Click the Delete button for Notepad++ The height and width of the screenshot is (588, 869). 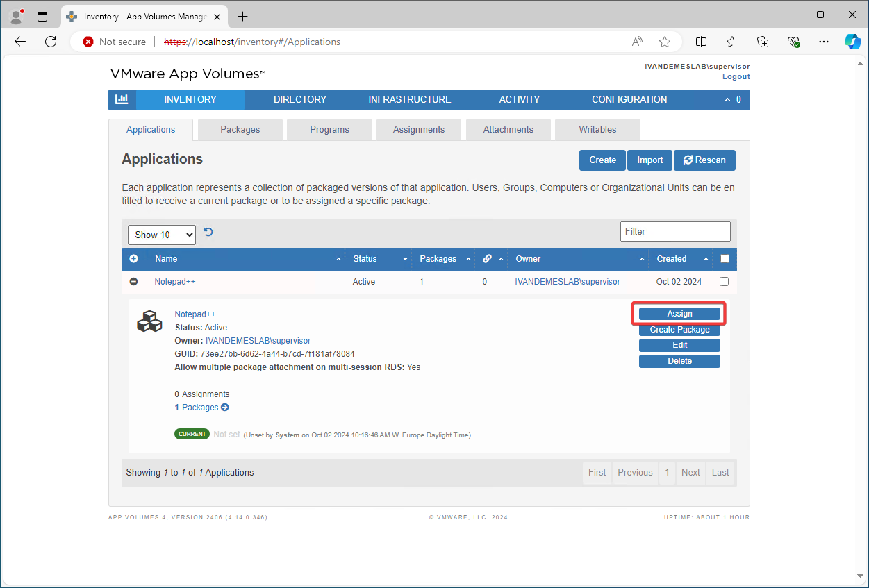(679, 361)
